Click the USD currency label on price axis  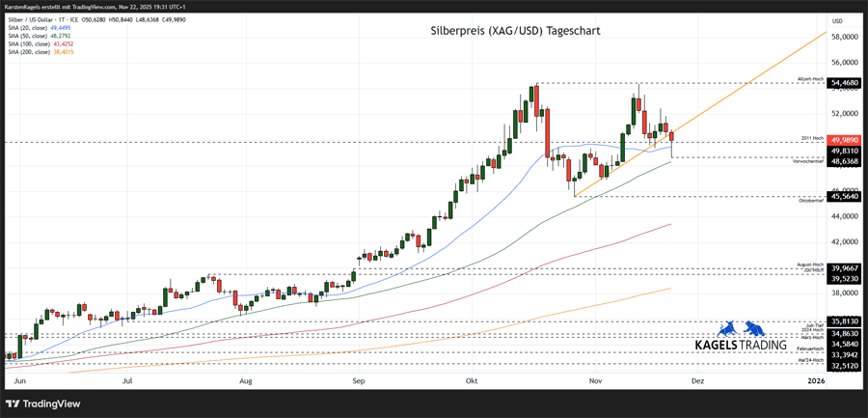[x=837, y=20]
